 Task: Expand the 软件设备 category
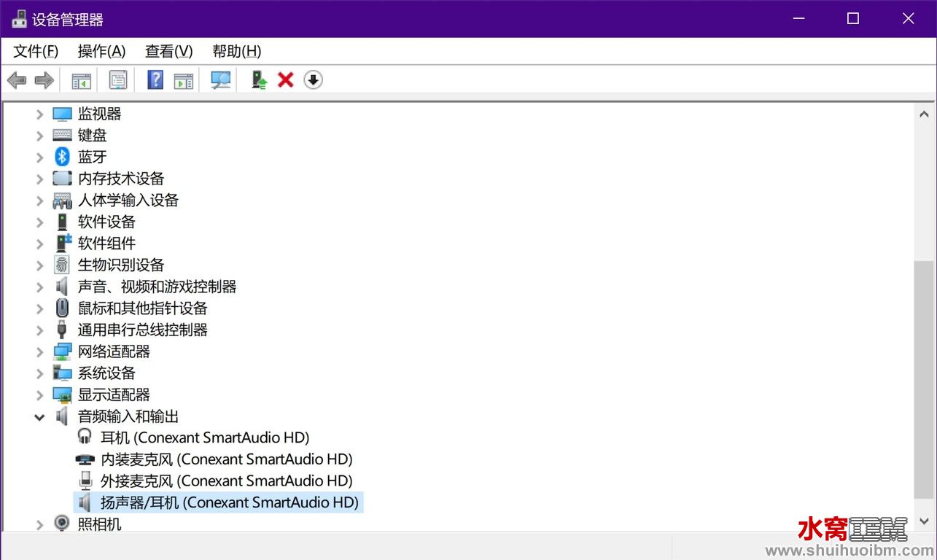pos(40,222)
